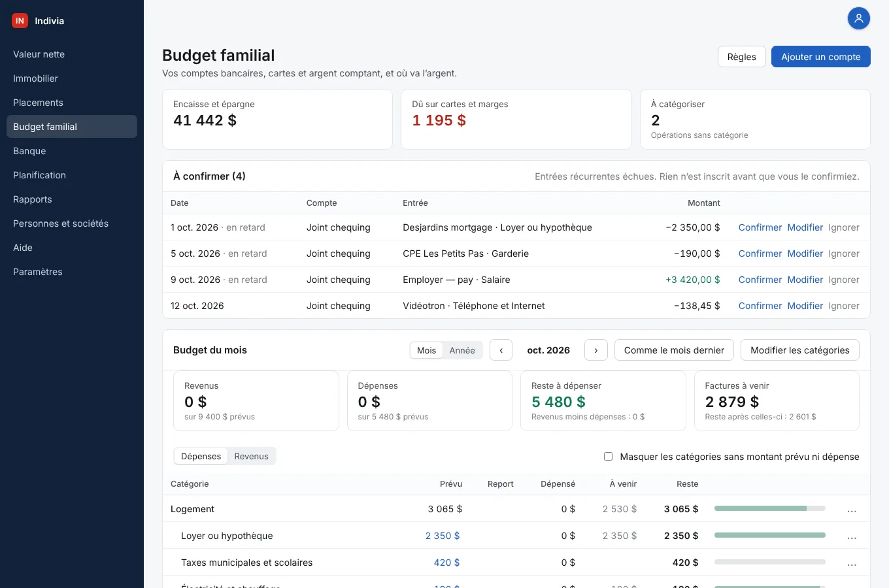Viewport: 889px width, 588px height.
Task: Open Paramètres in sidebar
Action: pyautogui.click(x=72, y=272)
